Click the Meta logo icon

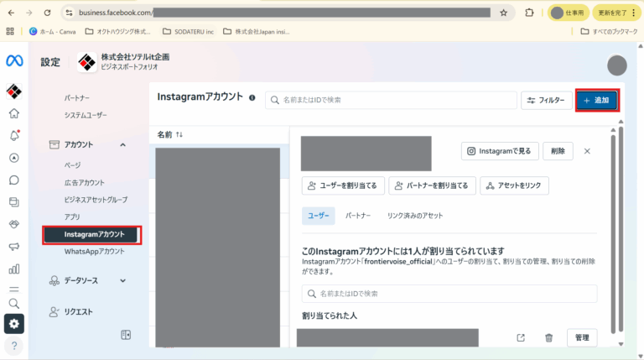(x=13, y=61)
